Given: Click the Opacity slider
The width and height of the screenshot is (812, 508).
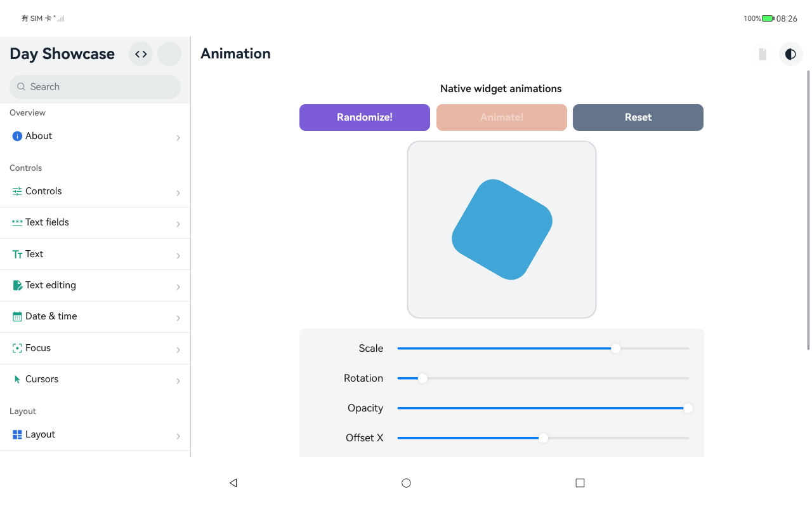Looking at the screenshot, I should pyautogui.click(x=543, y=408).
